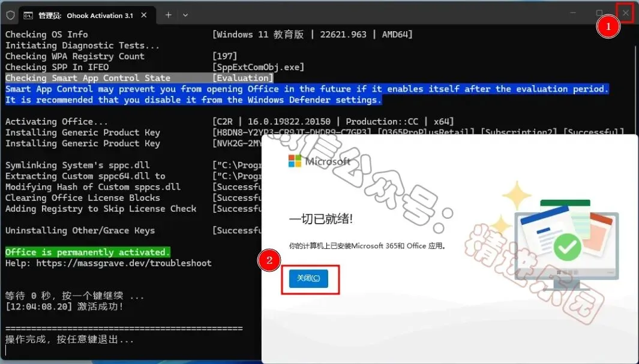Click 'Activating Office...' line
Viewport: 639px width, 364px height.
tap(56, 121)
